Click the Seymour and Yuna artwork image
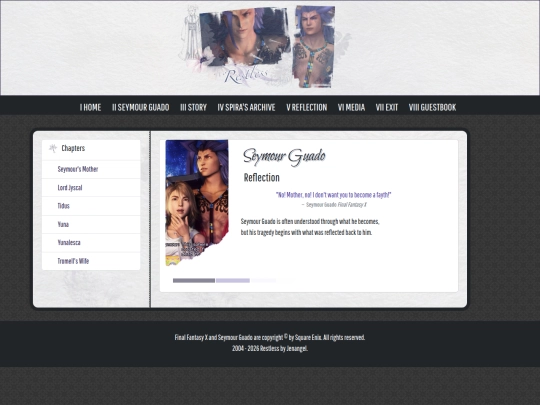Viewport: 540px width, 405px height. point(197,202)
